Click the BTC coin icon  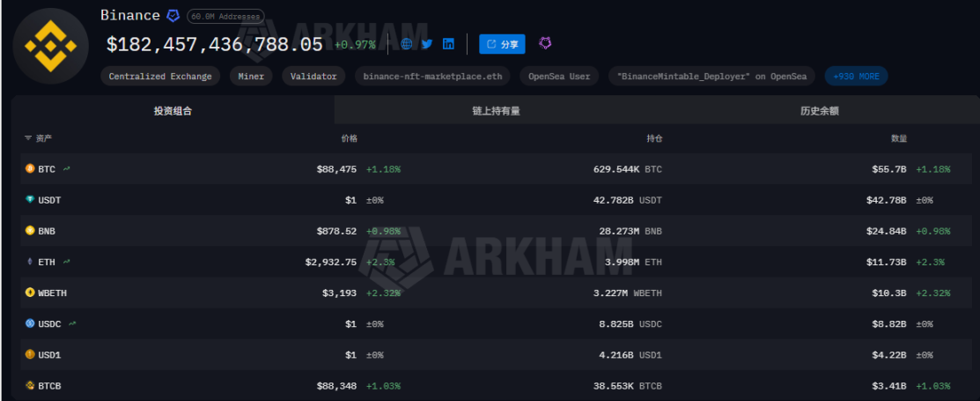[29, 168]
